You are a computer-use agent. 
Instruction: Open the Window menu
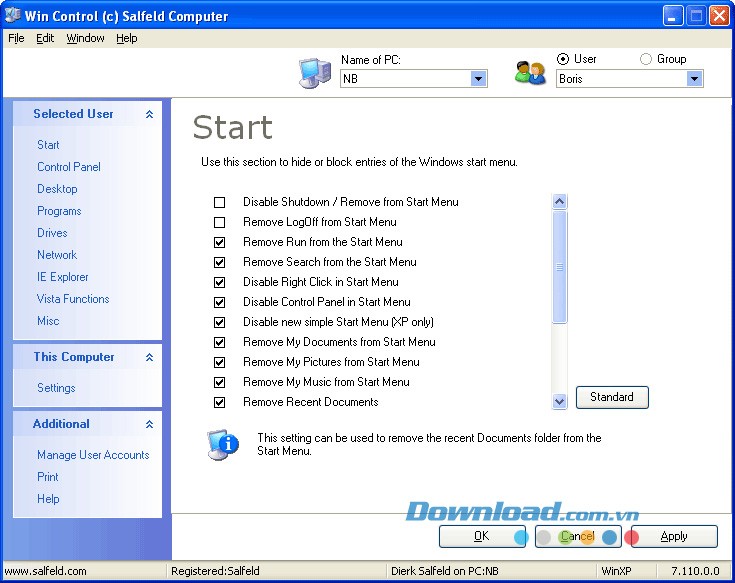(x=85, y=38)
